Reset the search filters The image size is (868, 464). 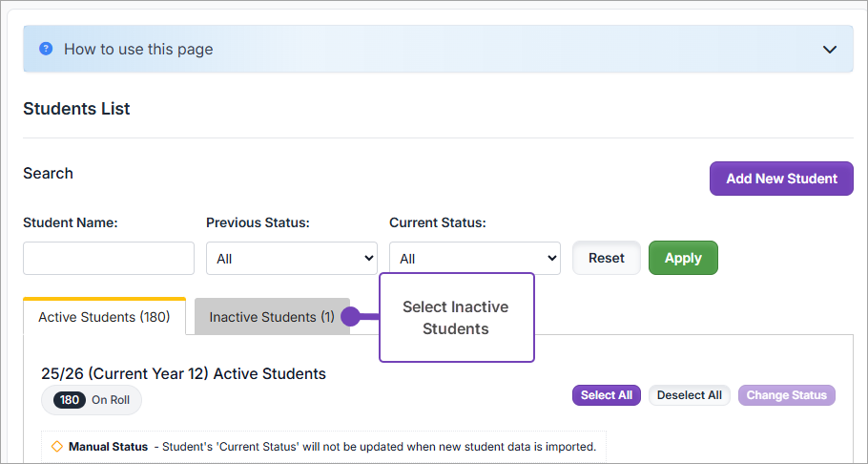coord(607,258)
